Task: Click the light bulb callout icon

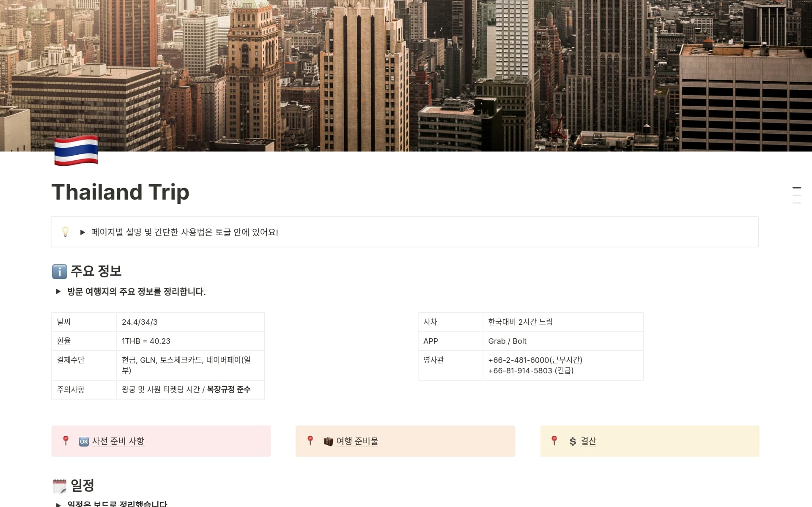Action: tap(66, 232)
